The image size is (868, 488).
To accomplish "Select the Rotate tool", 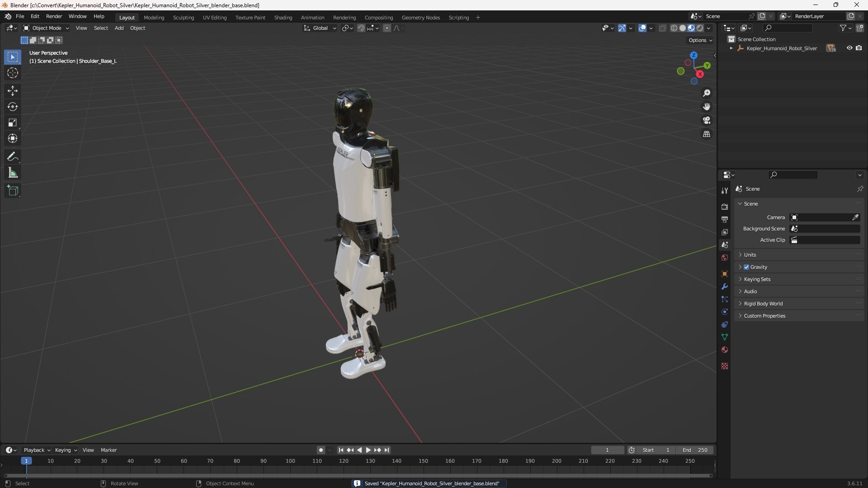I will [13, 107].
